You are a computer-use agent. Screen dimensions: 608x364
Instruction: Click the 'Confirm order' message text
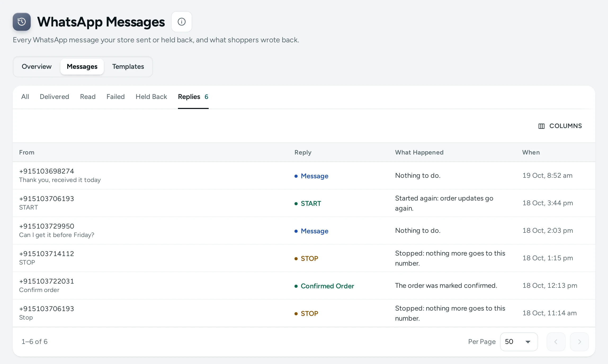[39, 290]
